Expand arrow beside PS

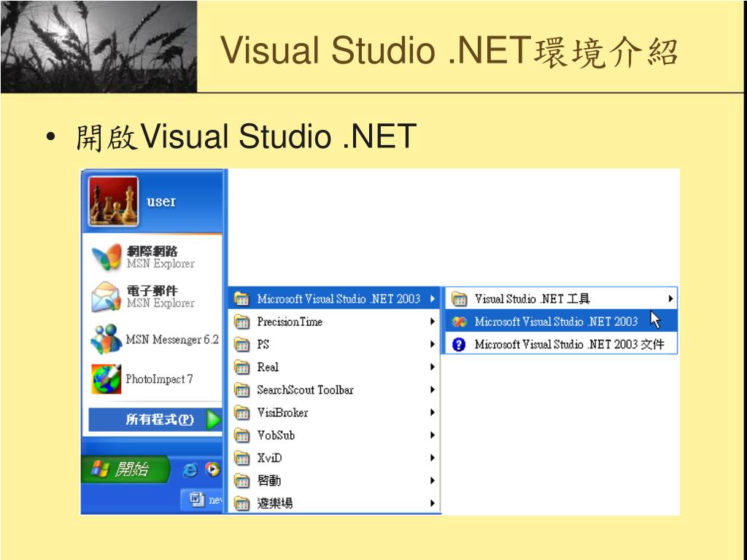(432, 344)
